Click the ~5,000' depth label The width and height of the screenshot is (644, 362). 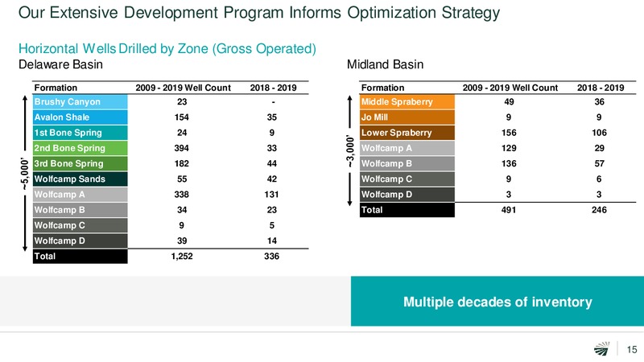[25, 175]
